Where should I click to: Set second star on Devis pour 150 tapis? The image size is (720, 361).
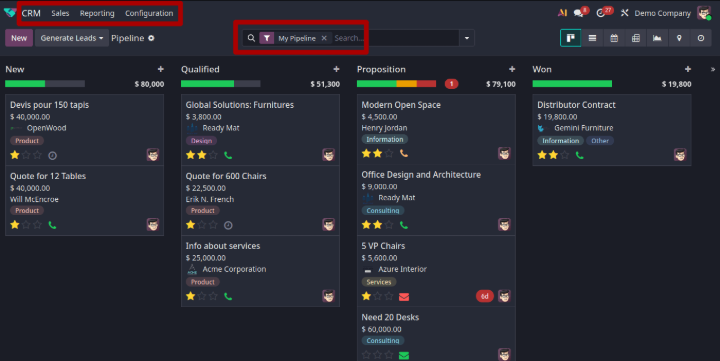pos(26,155)
